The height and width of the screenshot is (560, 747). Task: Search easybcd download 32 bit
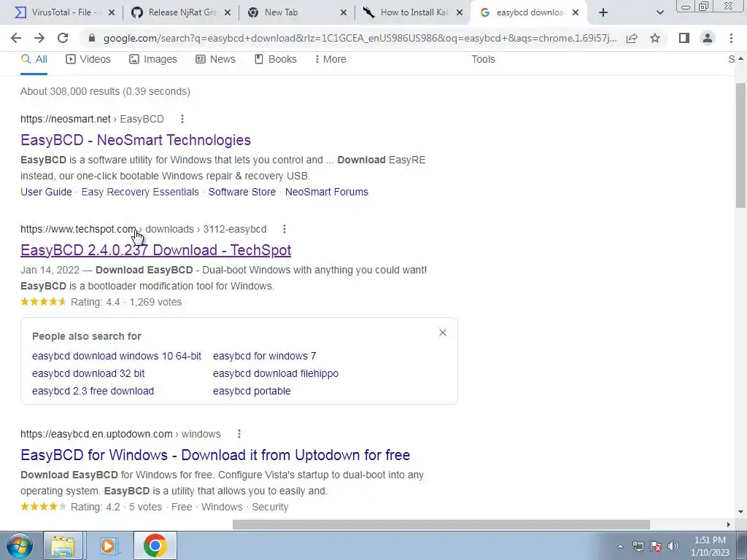click(88, 374)
